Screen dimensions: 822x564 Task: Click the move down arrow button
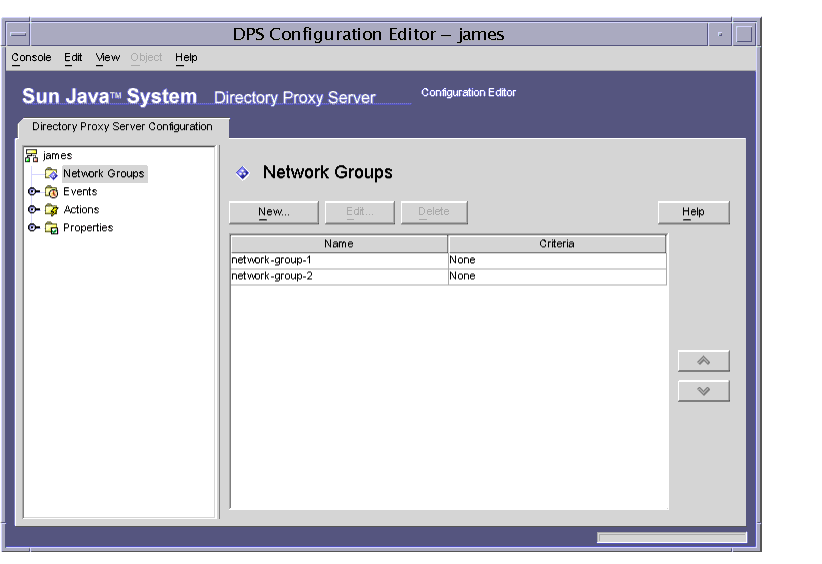704,391
